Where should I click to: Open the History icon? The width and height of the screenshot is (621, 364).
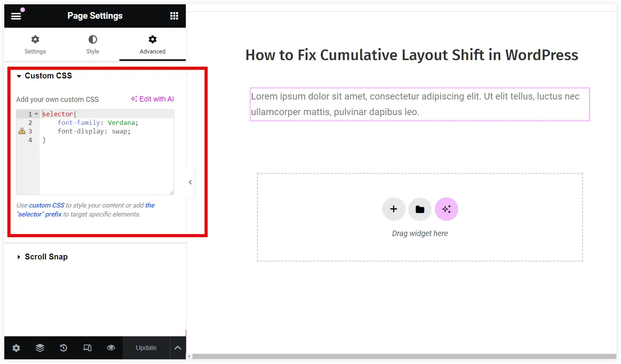(64, 348)
